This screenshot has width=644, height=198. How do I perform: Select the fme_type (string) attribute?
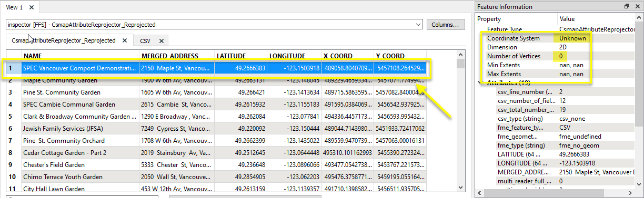[555, 145]
